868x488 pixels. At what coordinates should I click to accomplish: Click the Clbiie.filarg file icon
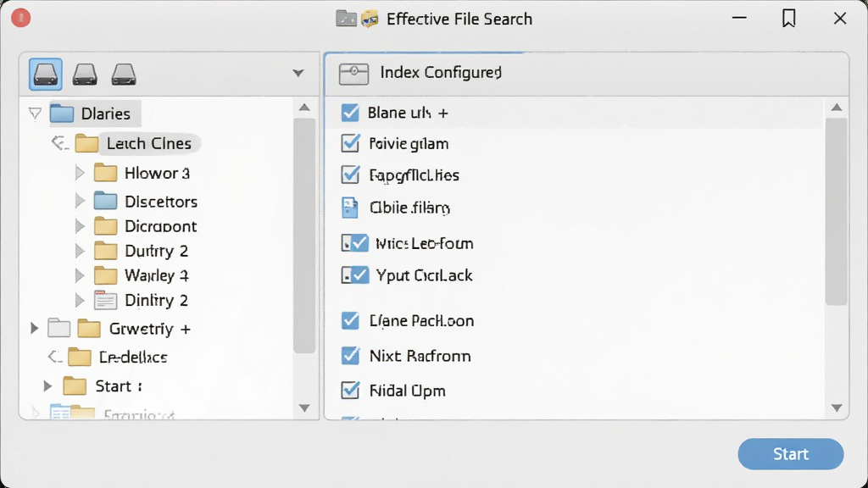click(x=350, y=208)
